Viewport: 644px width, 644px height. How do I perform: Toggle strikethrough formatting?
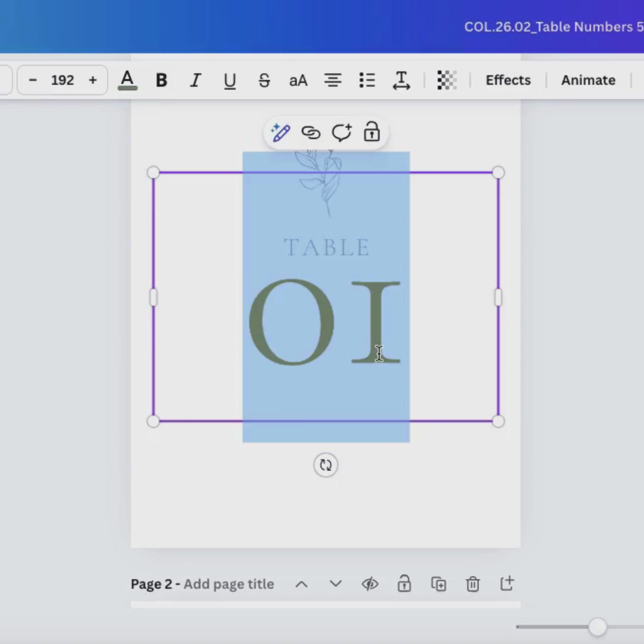pyautogui.click(x=264, y=80)
